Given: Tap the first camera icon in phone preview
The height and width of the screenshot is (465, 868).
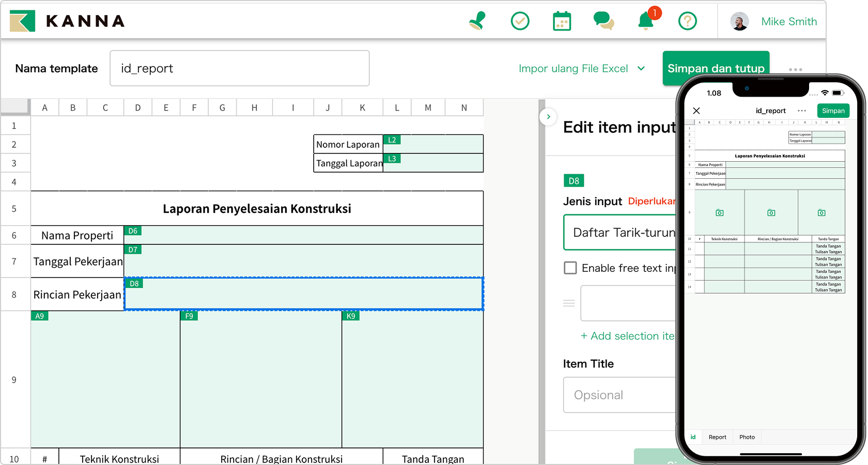Looking at the screenshot, I should [x=719, y=213].
